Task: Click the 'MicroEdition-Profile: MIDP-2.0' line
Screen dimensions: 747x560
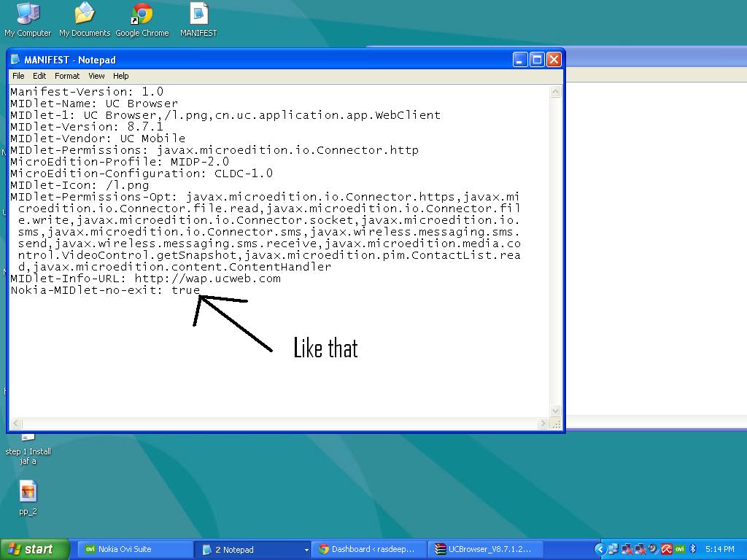Action: (120, 162)
